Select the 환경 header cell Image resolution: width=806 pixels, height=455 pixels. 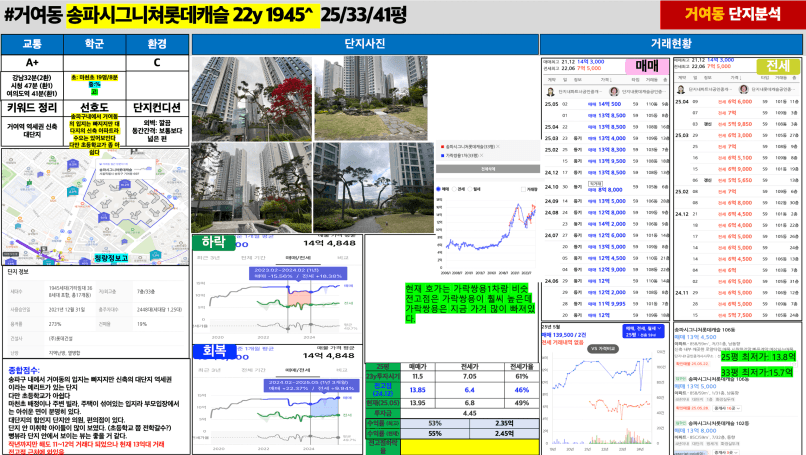click(x=157, y=44)
